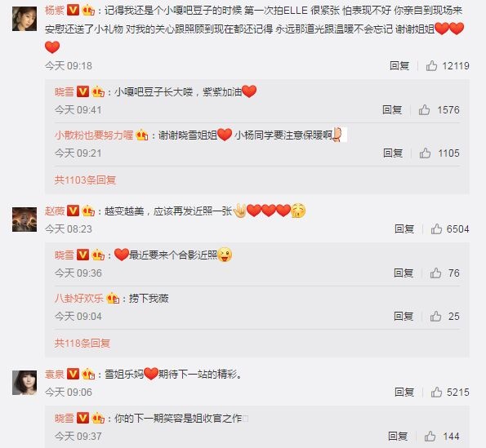Open 赵薇's profile avatar picture

[25, 220]
